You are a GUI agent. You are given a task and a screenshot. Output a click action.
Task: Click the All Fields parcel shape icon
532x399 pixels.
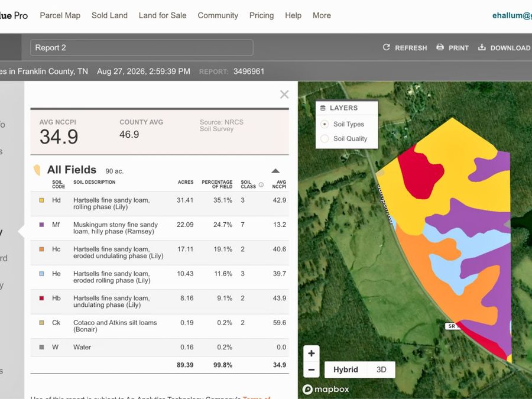[x=37, y=170]
